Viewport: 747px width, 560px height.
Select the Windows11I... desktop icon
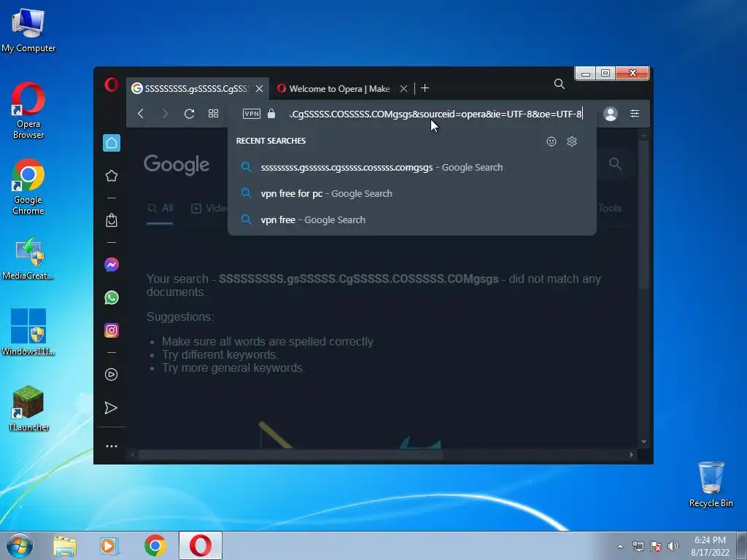pos(28,332)
